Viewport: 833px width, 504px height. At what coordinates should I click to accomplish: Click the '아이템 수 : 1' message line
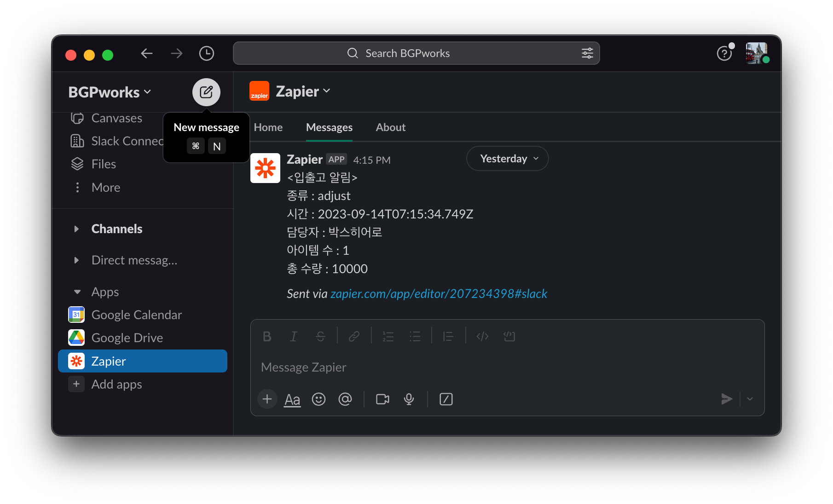click(x=318, y=251)
